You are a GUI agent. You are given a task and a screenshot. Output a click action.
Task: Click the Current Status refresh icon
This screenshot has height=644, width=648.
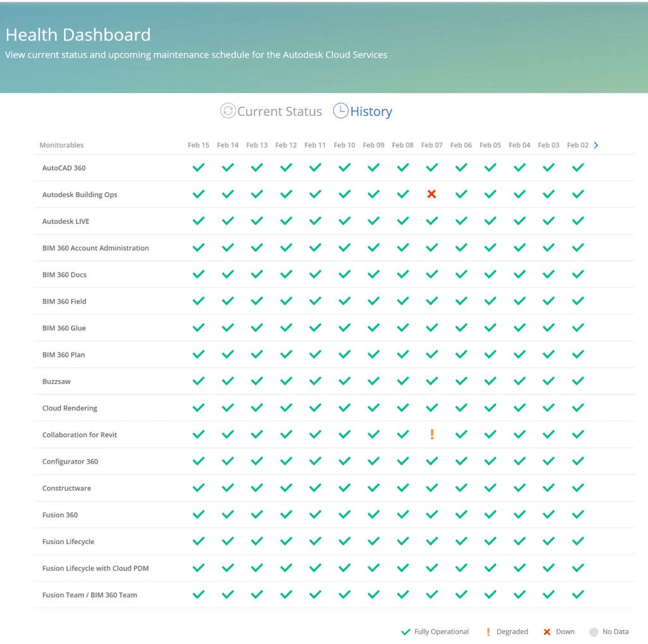[227, 111]
